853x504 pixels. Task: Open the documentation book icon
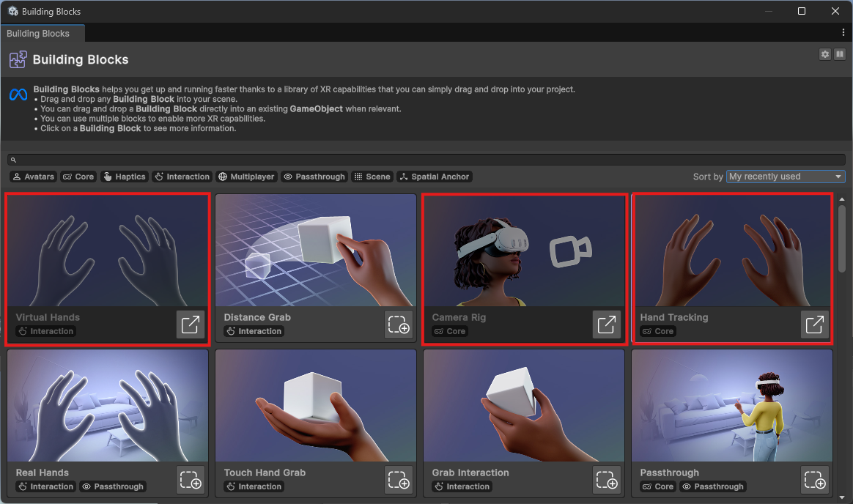click(x=840, y=54)
